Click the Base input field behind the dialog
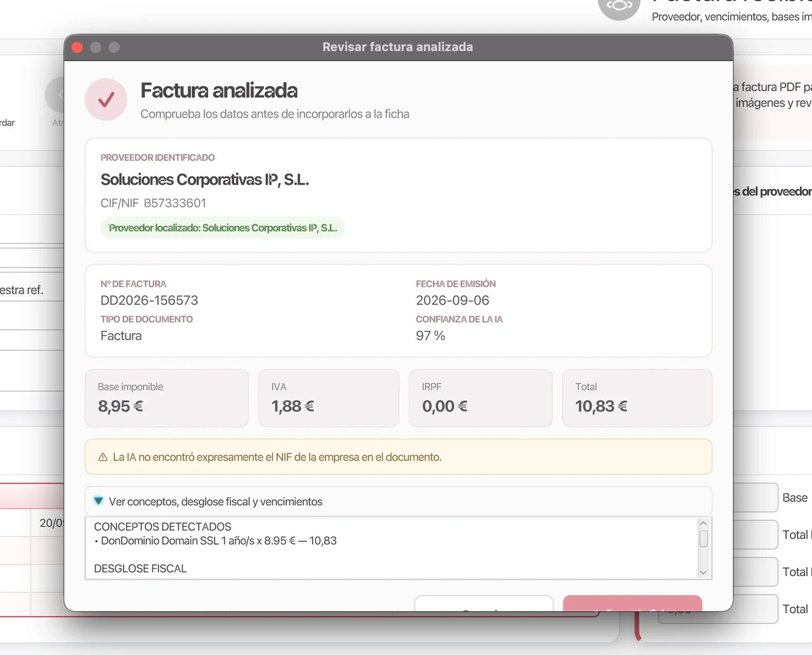812x655 pixels. point(755,498)
